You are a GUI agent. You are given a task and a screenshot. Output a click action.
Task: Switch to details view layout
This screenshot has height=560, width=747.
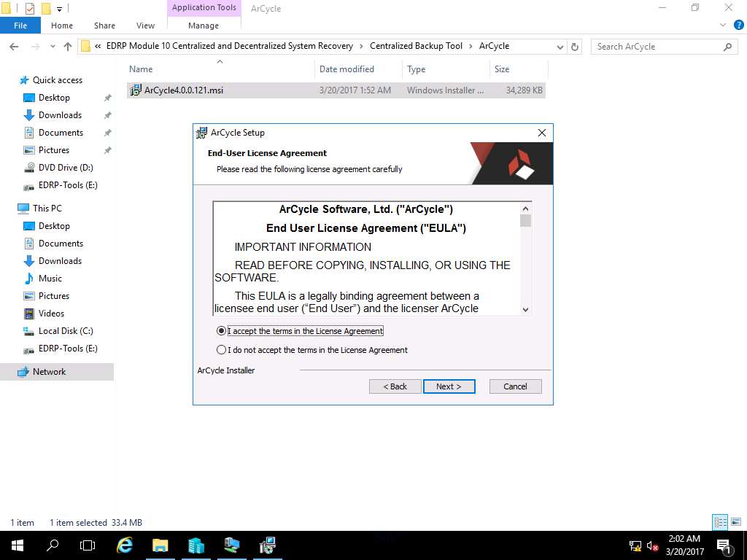coord(720,522)
